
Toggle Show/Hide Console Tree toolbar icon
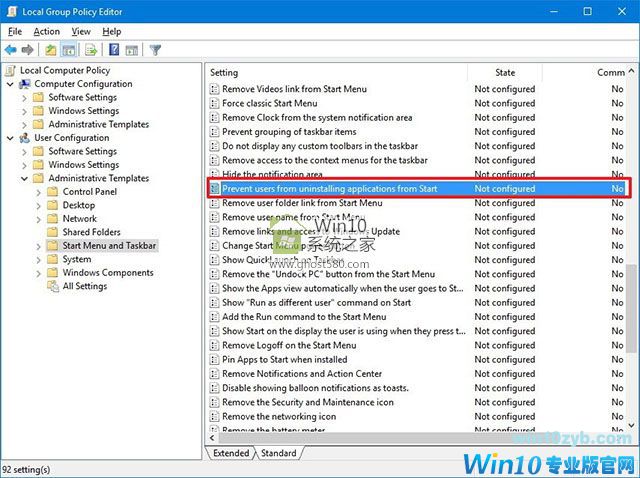pyautogui.click(x=69, y=50)
